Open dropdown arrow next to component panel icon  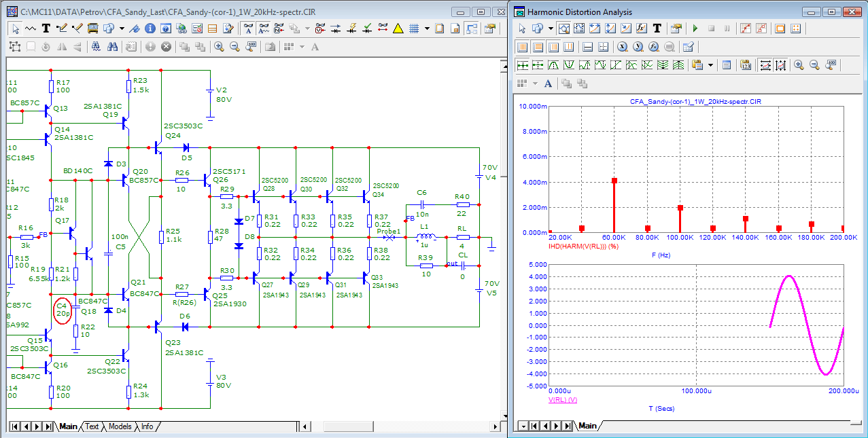tap(122, 29)
